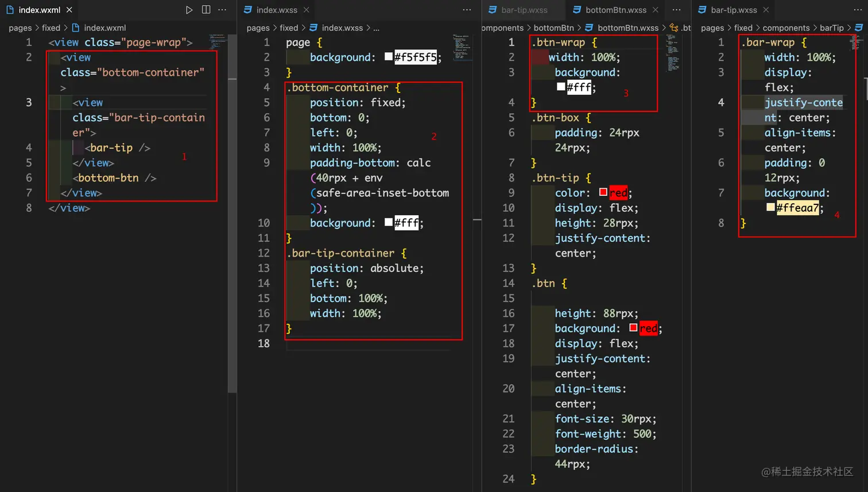Open fixed breadcrumb in index.wxml editor
This screenshot has width=868, height=492.
click(51, 28)
